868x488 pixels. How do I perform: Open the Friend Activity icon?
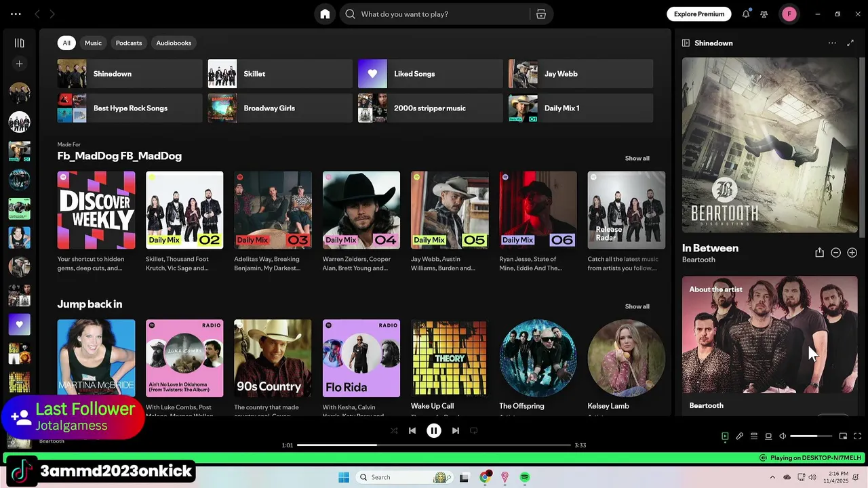[764, 14]
